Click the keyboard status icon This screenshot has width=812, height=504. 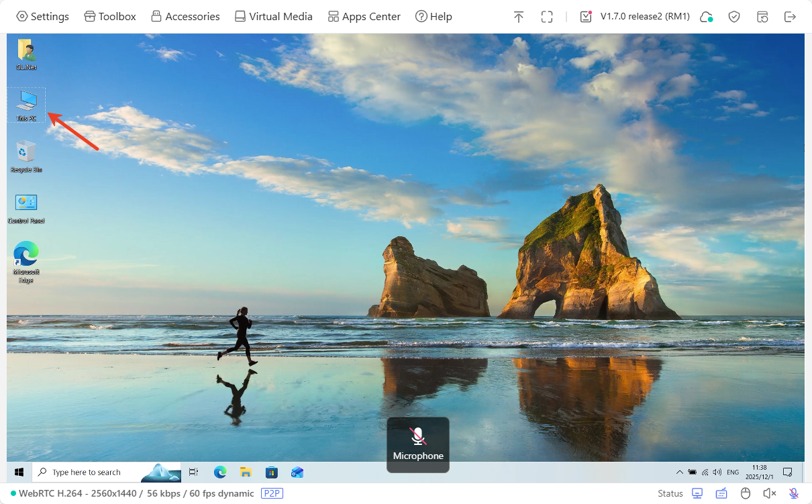(721, 493)
